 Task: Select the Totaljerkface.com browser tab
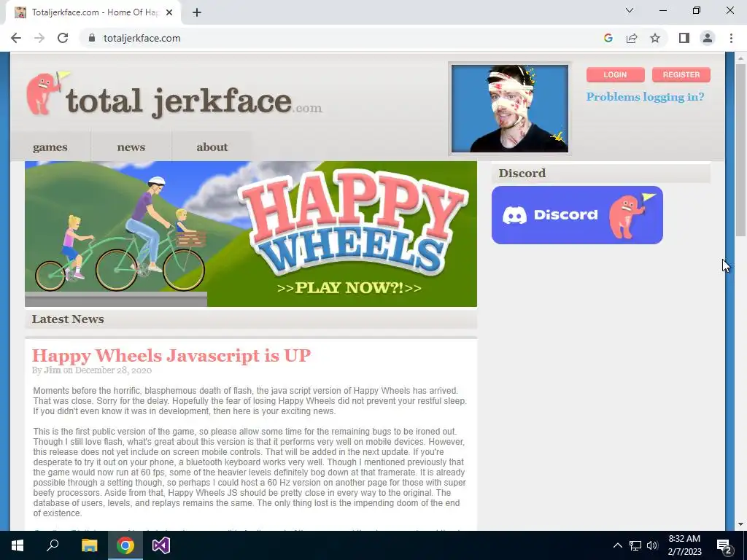pos(93,12)
